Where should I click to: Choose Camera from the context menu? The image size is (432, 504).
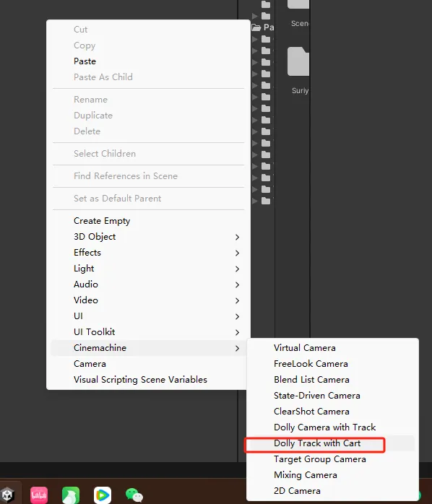[x=148, y=363]
